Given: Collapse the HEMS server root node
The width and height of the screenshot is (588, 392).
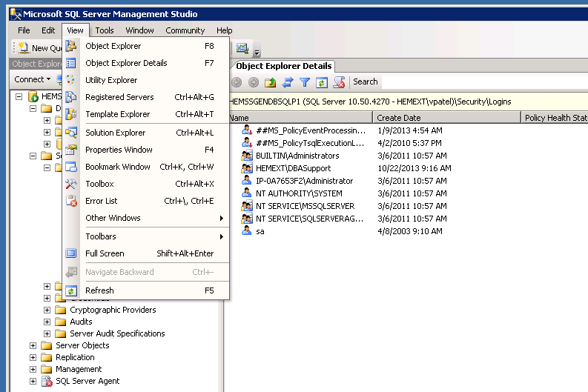Looking at the screenshot, I should coord(19,96).
